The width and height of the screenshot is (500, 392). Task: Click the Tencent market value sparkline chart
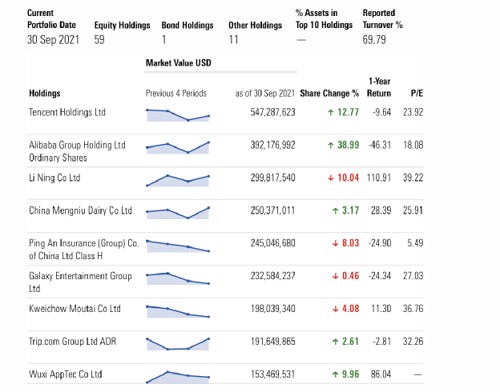178,115
